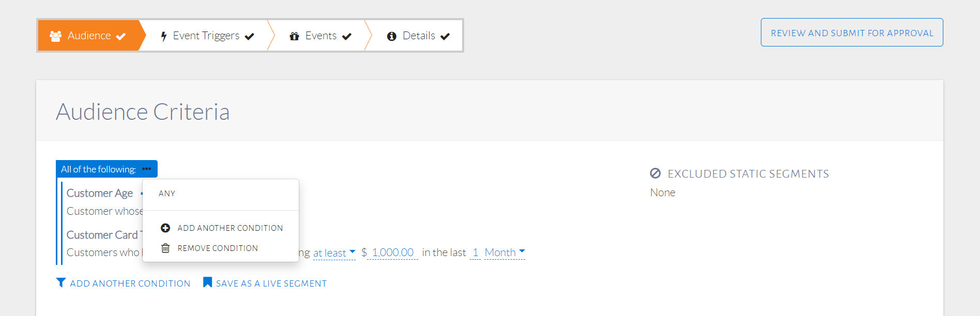
Task: Choose Remove Condition in the popup menu
Action: [x=218, y=248]
